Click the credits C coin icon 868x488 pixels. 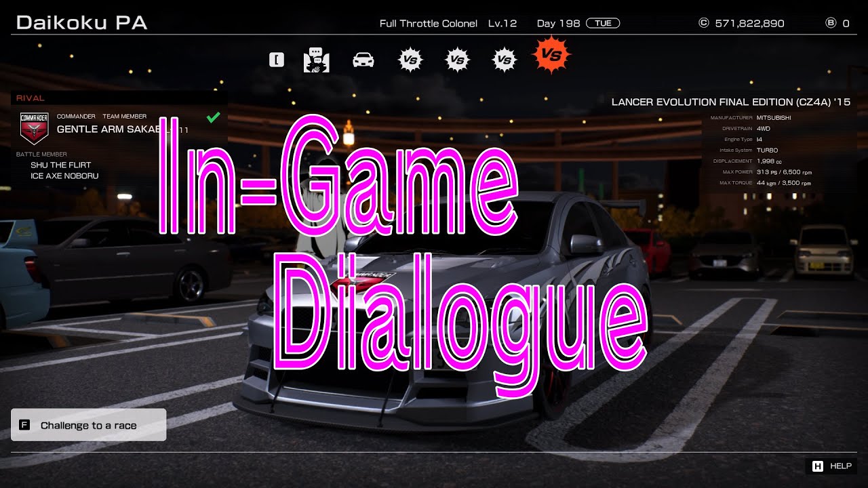703,23
